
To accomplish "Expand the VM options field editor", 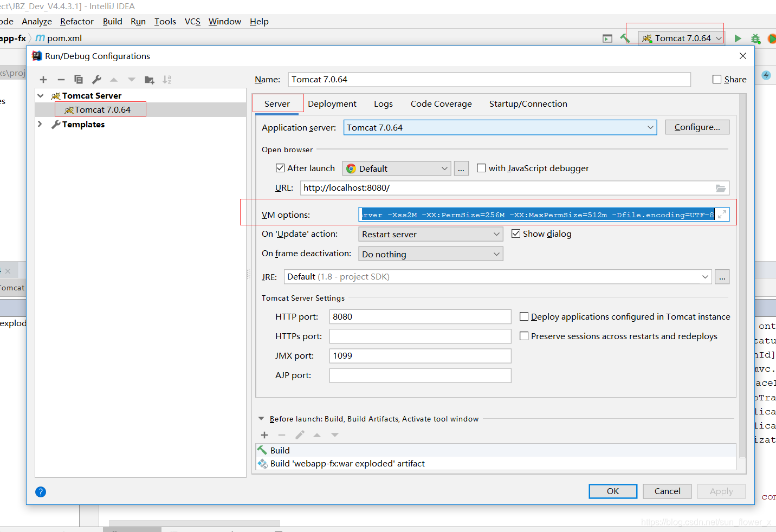I will pyautogui.click(x=722, y=215).
